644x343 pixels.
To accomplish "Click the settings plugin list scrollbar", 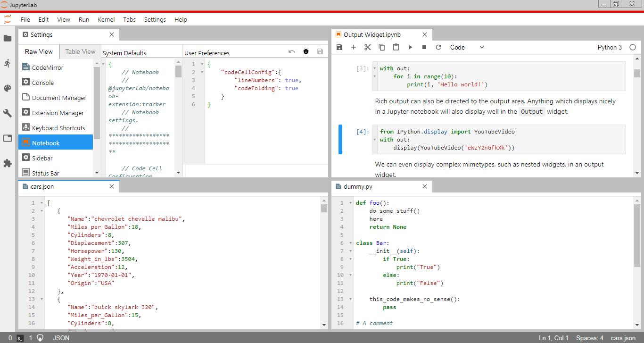I will 97,103.
